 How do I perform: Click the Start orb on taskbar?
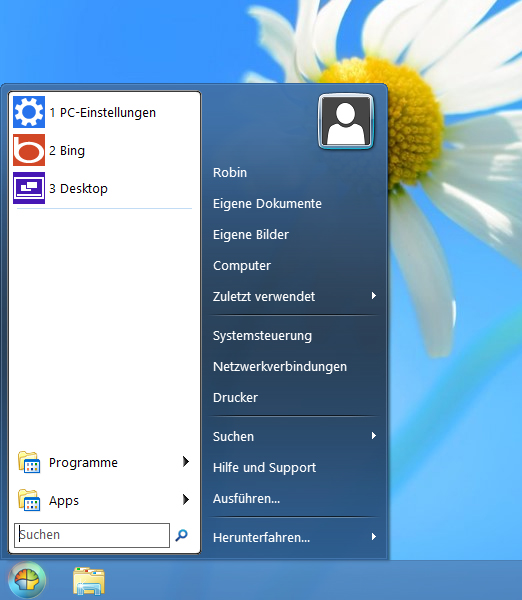coord(27,580)
